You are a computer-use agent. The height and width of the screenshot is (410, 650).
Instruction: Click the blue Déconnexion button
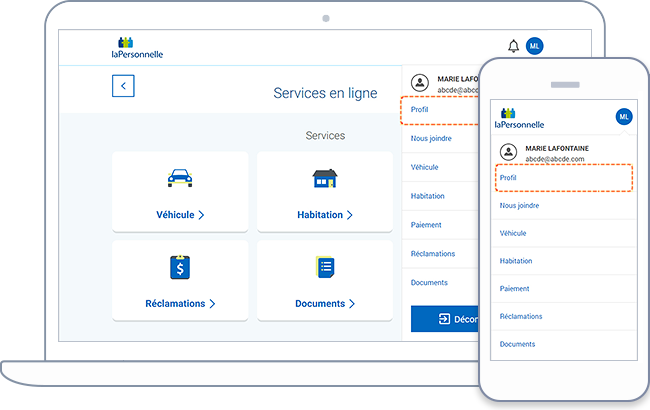coord(445,320)
